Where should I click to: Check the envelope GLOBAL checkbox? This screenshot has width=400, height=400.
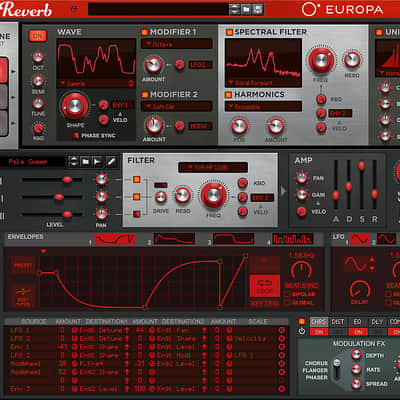click(288, 302)
